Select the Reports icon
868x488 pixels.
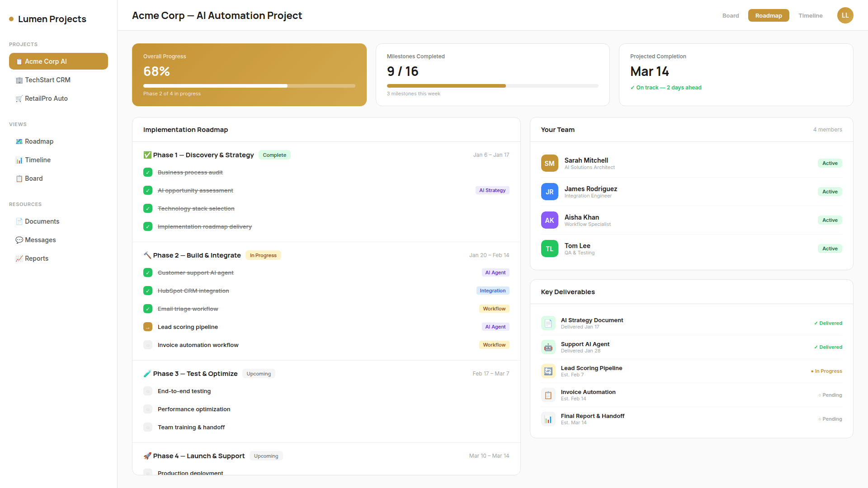click(x=19, y=258)
